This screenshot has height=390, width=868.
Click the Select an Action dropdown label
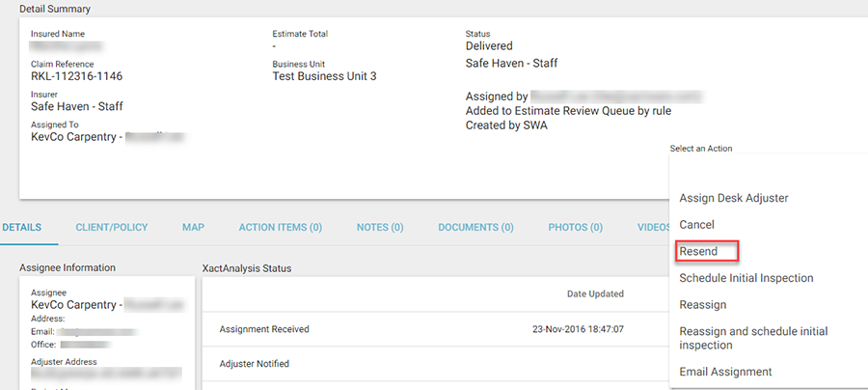700,149
